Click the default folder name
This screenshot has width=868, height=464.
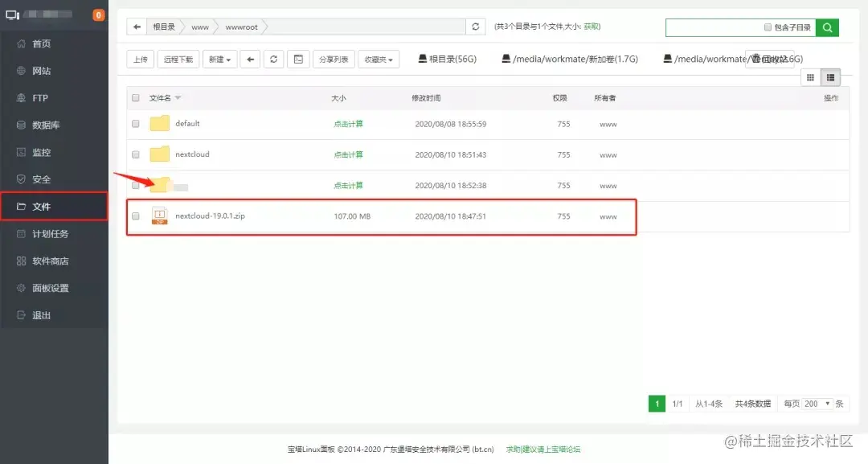pyautogui.click(x=187, y=124)
